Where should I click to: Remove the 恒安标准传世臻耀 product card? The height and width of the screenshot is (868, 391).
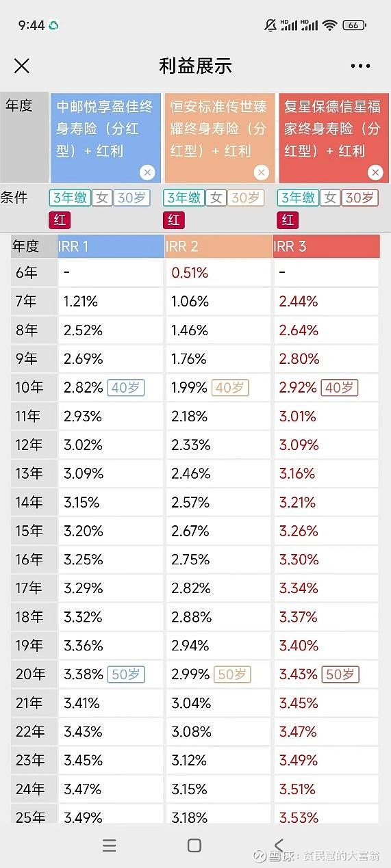[261, 172]
